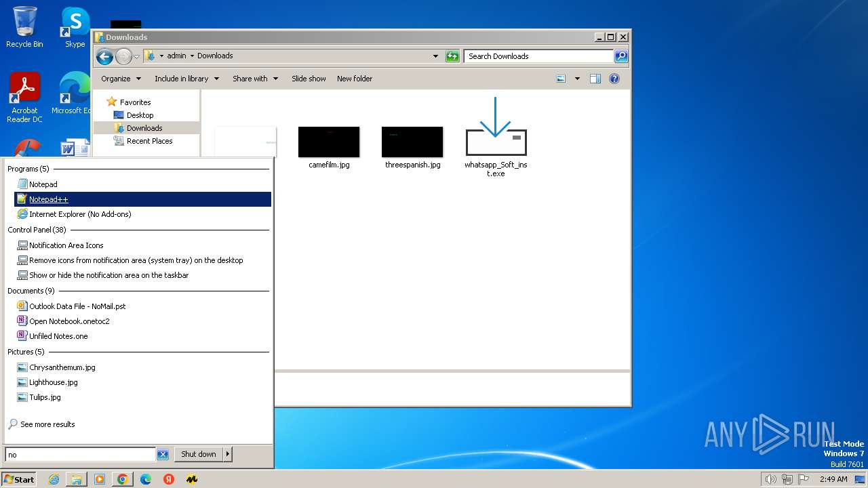Open Internet Explorer from taskbar

coord(54,479)
